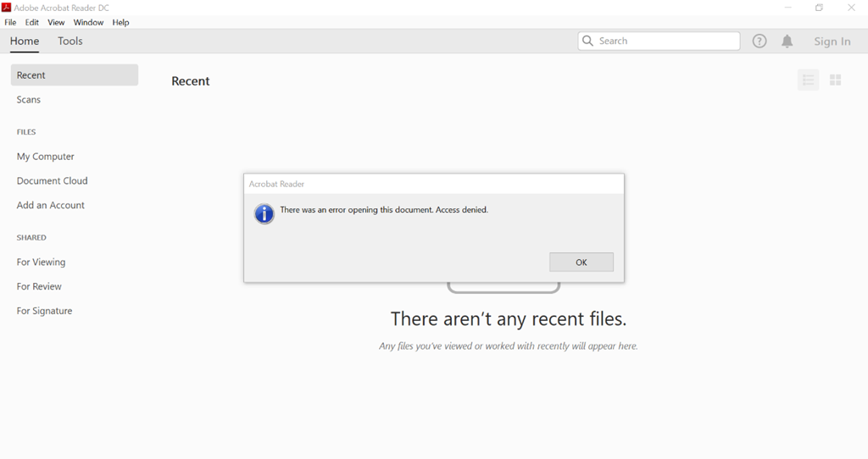Click the search magnifier icon
The height and width of the screenshot is (459, 868).
click(587, 41)
